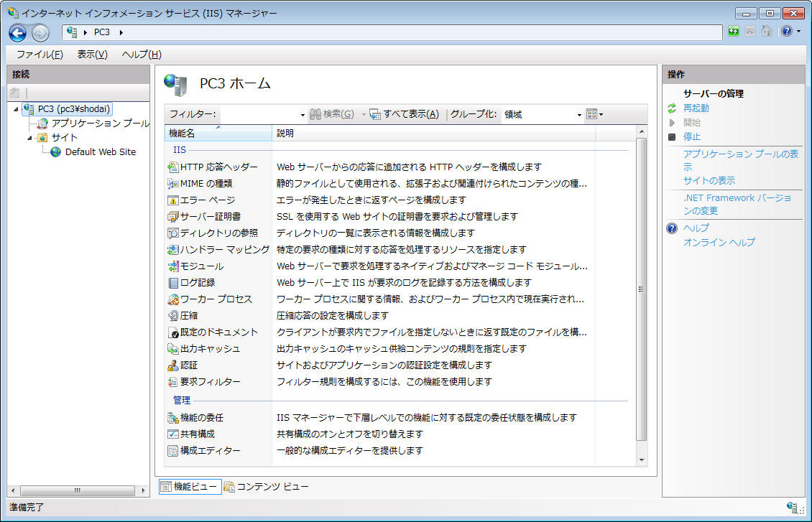
Task: Click the オンライン ヘルプ link
Action: click(x=719, y=243)
